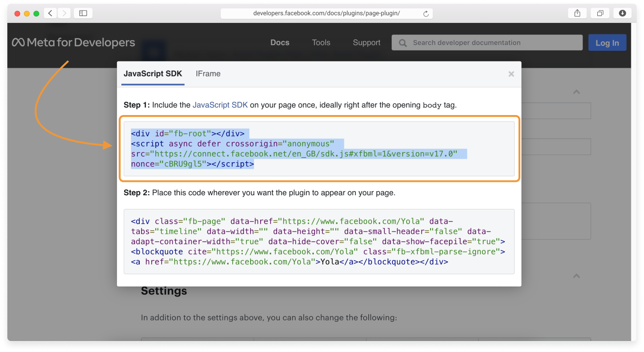Open the Docs menu
The width and height of the screenshot is (644, 352).
tap(279, 42)
